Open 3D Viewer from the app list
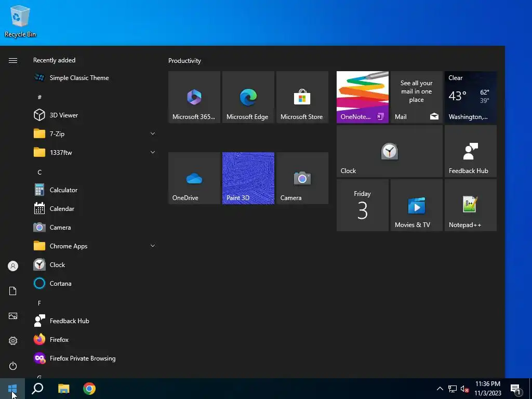This screenshot has width=532, height=399. tap(95, 115)
